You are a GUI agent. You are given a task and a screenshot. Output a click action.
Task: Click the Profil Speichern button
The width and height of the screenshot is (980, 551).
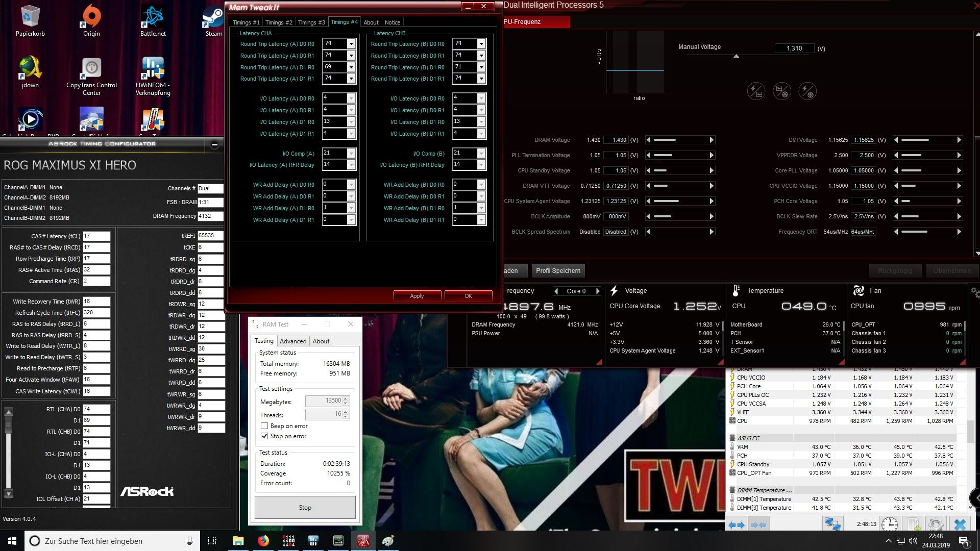(x=558, y=271)
